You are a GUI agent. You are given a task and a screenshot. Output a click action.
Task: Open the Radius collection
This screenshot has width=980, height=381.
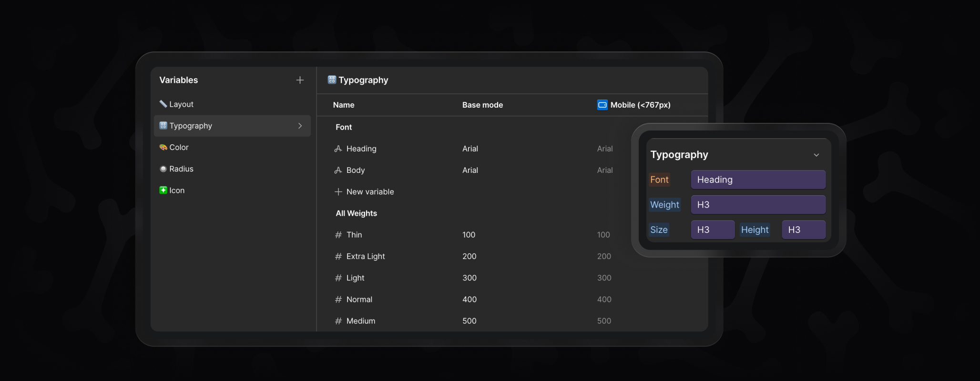(x=232, y=169)
